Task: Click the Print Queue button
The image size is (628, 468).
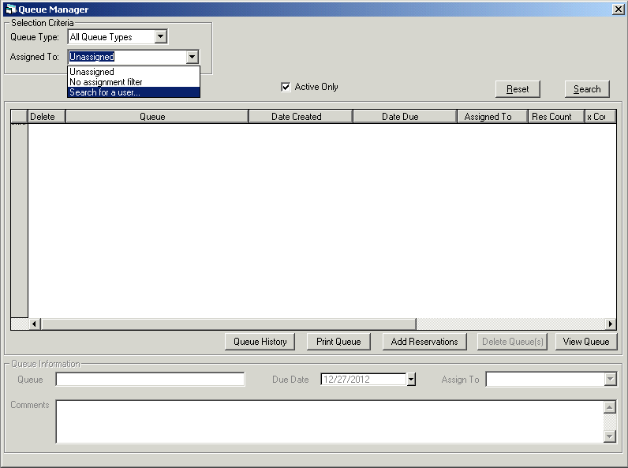Action: coord(338,342)
